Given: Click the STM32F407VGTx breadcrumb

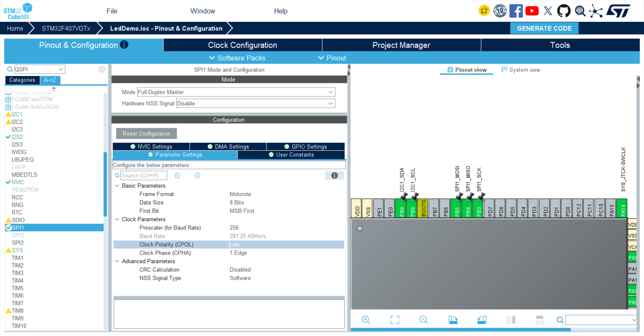Looking at the screenshot, I should tap(66, 29).
